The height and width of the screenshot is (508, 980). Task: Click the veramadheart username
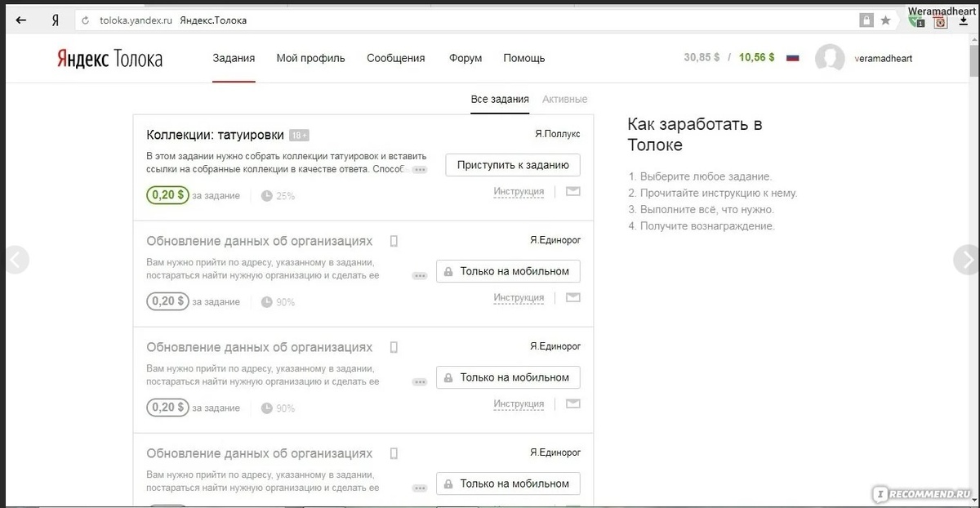click(883, 58)
